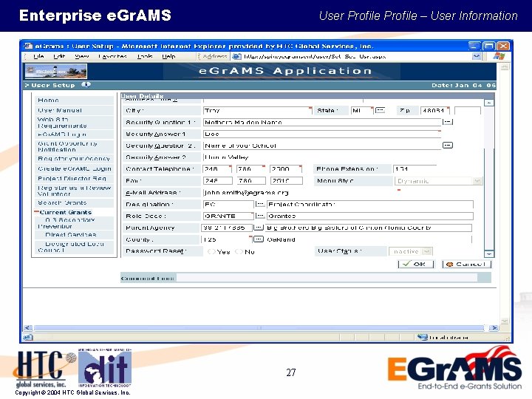Click the User Setup help icon
The width and height of the screenshot is (532, 399).
[86, 85]
